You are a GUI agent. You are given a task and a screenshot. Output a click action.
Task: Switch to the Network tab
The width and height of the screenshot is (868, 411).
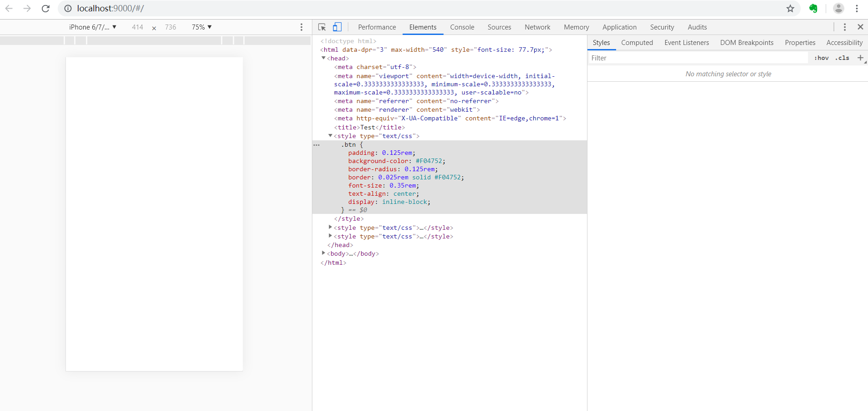[x=537, y=27]
